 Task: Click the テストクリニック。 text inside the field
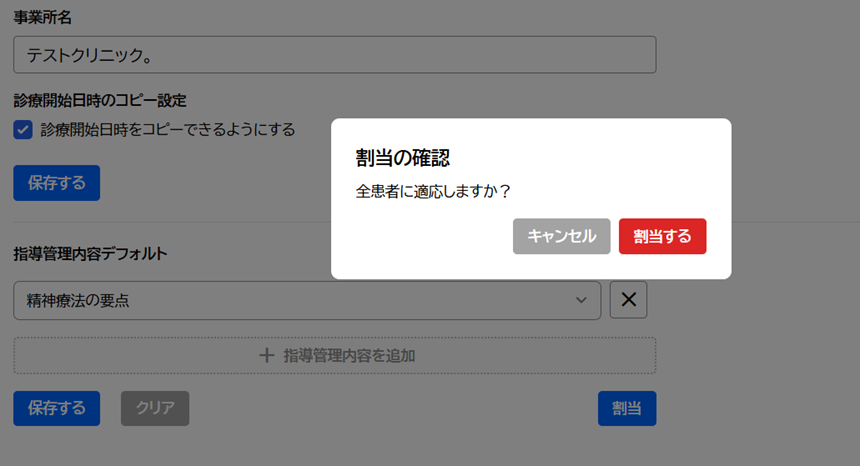89,55
